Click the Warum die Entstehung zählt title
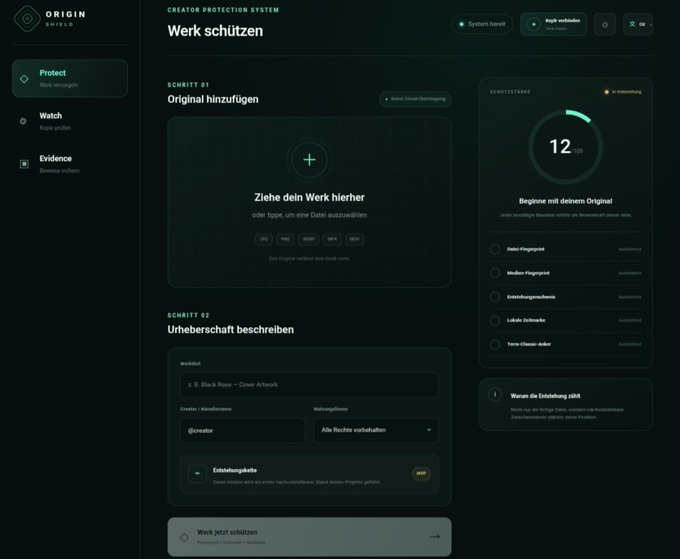This screenshot has height=559, width=680. [545, 396]
